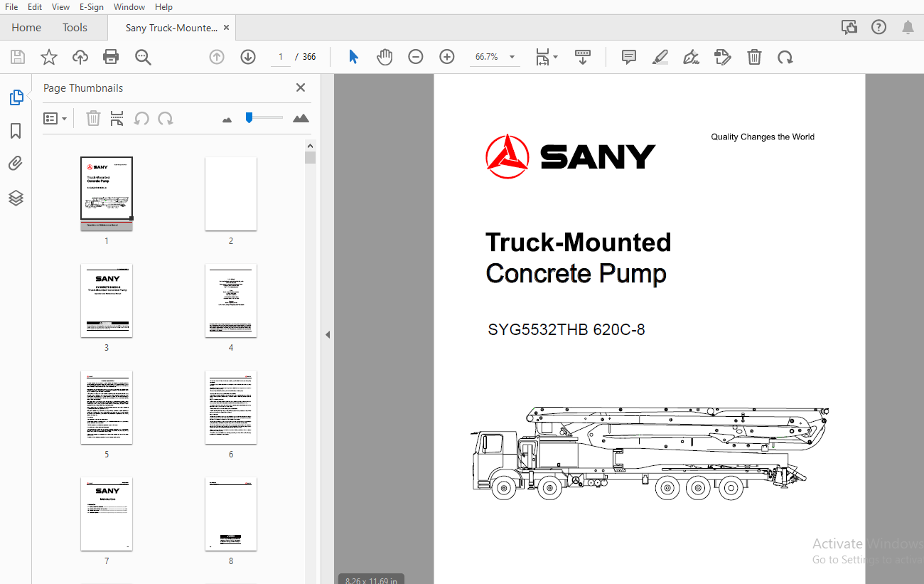Enlarge thumbnails with large mountain icon
Screen dimensions: 924x584
(x=301, y=118)
